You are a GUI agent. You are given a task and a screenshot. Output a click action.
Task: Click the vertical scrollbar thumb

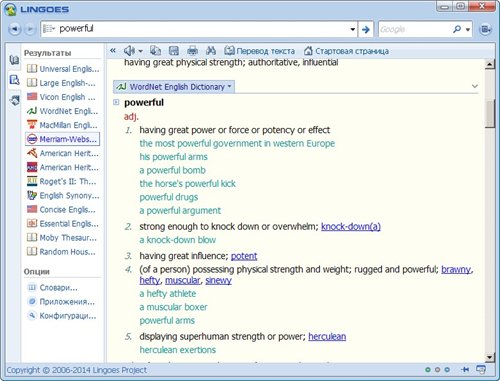pos(490,114)
